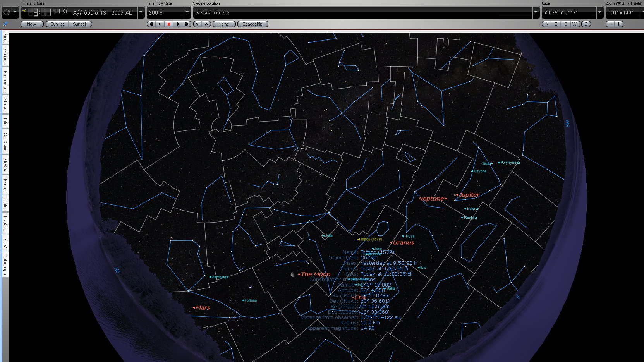
Task: Select the Psyche asteroid label
Action: coord(480,171)
